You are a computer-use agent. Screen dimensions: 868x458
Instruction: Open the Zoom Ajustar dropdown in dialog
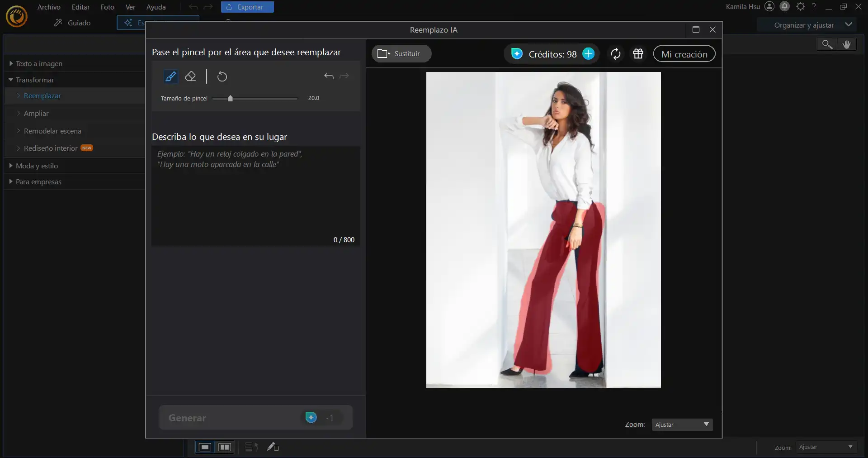(x=682, y=425)
